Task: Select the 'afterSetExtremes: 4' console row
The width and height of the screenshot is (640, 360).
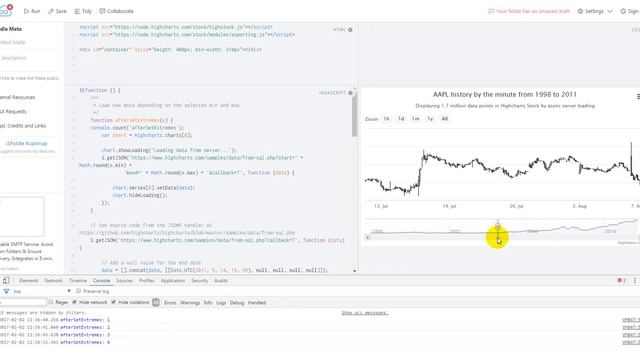Action: point(320,342)
